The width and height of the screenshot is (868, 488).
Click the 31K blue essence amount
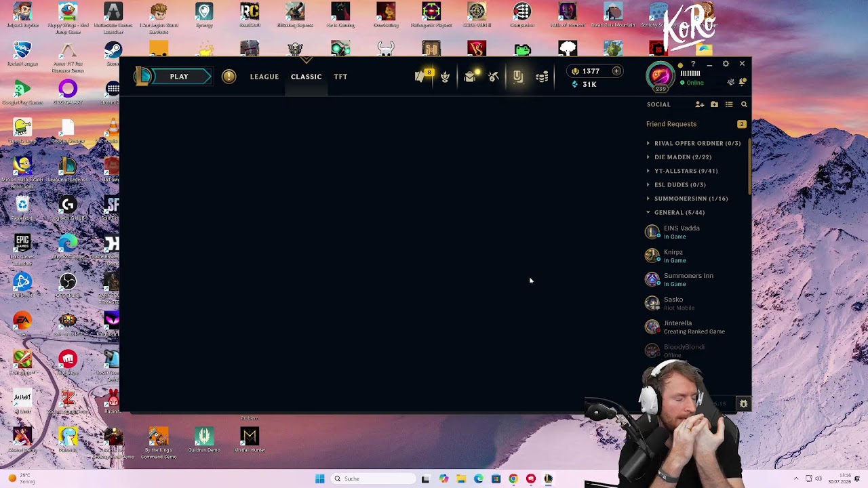click(x=589, y=85)
